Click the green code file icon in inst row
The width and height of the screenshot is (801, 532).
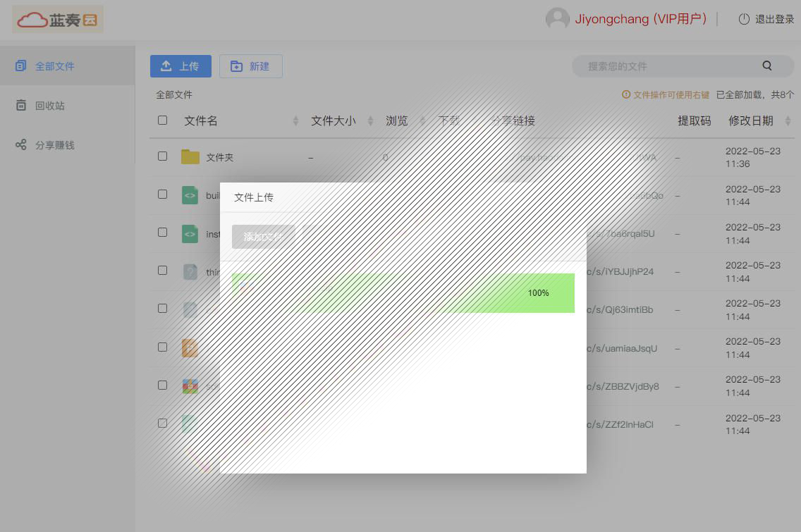190,233
